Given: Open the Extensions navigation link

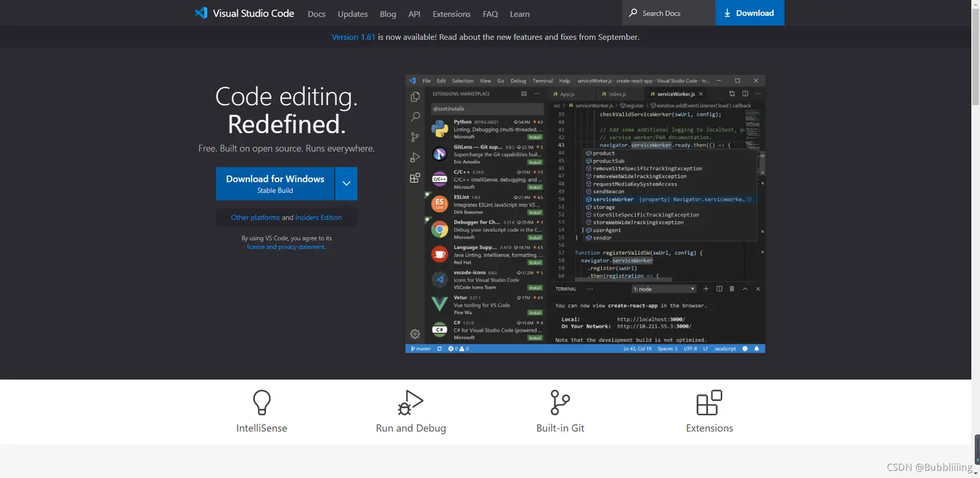Looking at the screenshot, I should (451, 14).
